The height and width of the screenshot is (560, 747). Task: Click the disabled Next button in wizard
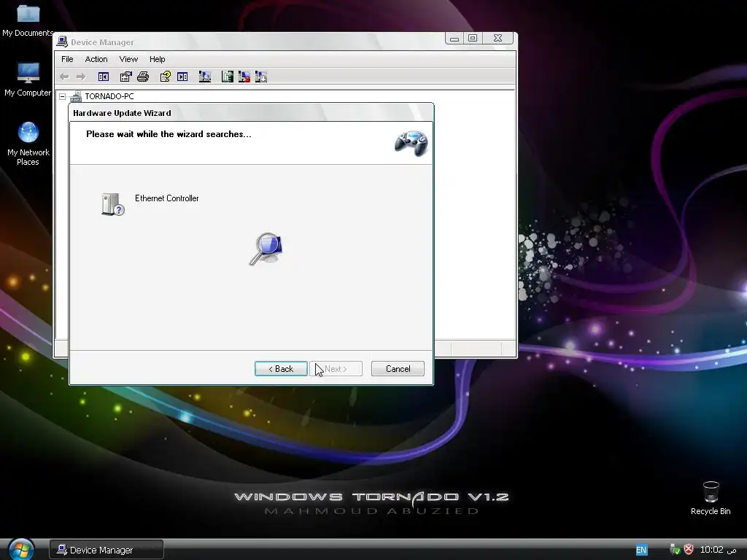point(336,368)
